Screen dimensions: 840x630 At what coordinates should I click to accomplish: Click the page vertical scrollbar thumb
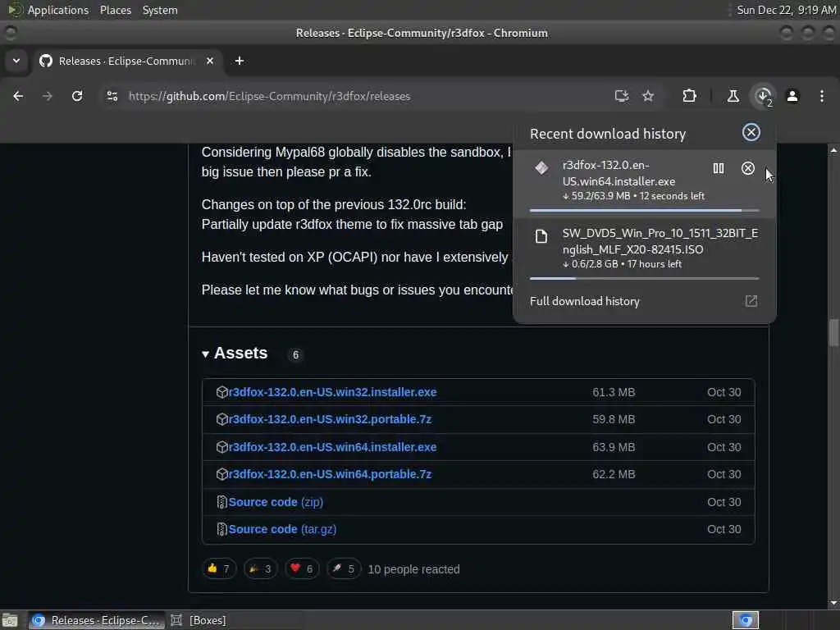pyautogui.click(x=833, y=333)
